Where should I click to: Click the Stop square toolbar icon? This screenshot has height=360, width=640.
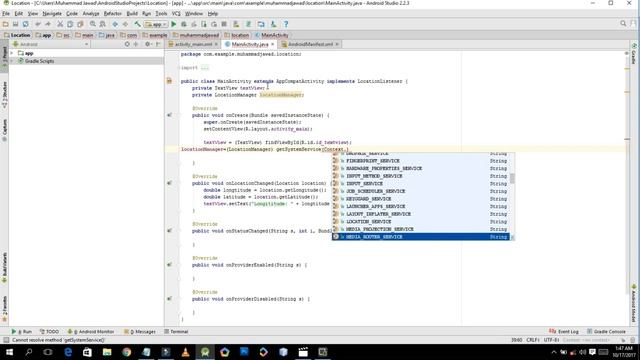click(x=224, y=24)
